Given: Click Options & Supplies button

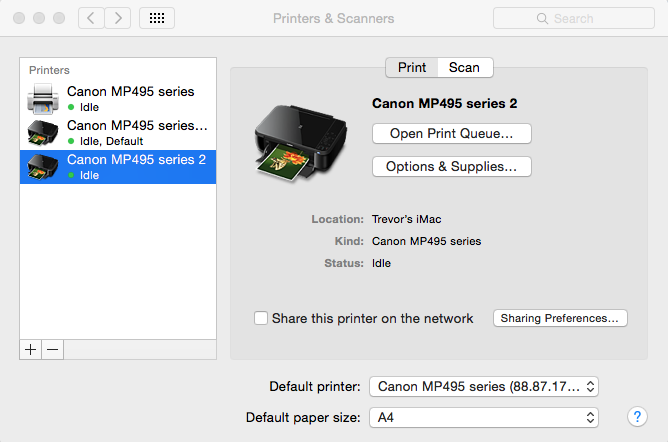Looking at the screenshot, I should pos(451,167).
